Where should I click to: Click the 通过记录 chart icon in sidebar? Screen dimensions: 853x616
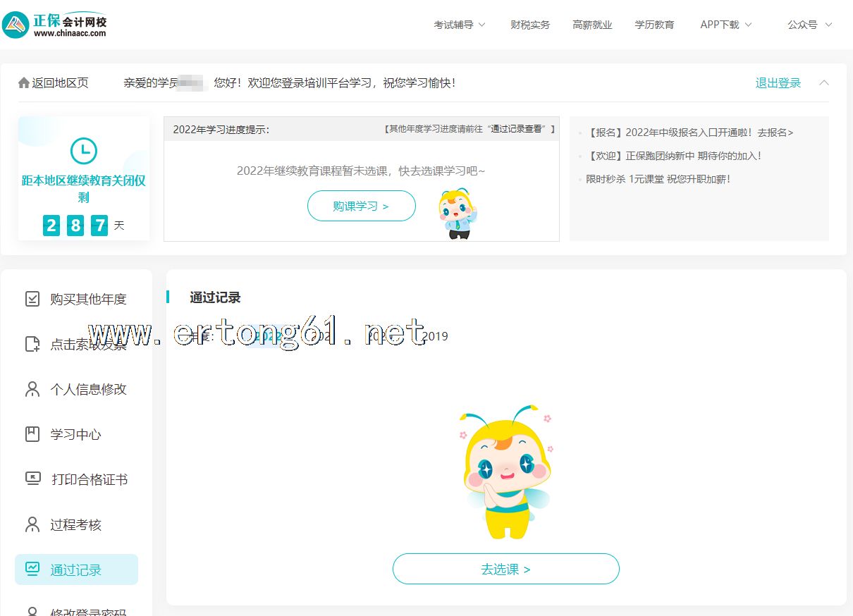(32, 569)
